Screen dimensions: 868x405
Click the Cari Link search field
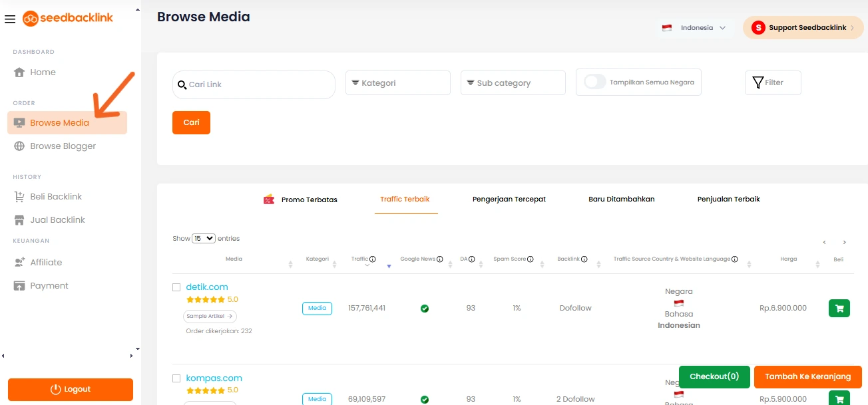coord(254,84)
